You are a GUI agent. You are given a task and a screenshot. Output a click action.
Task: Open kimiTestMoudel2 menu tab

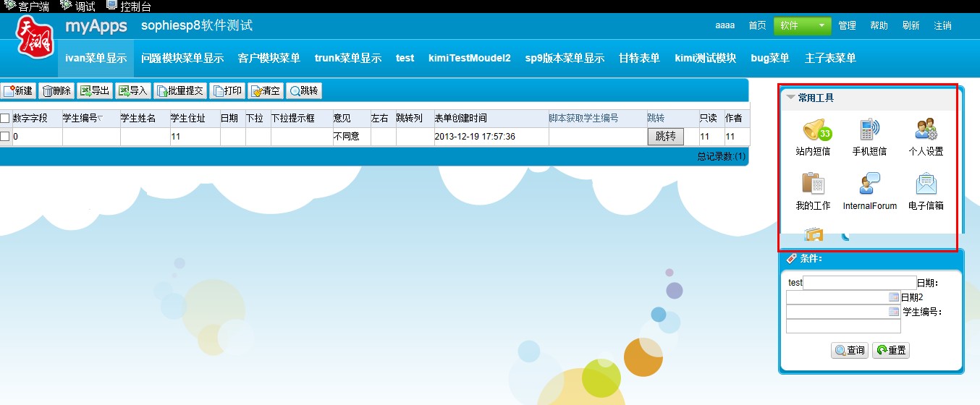click(x=470, y=58)
